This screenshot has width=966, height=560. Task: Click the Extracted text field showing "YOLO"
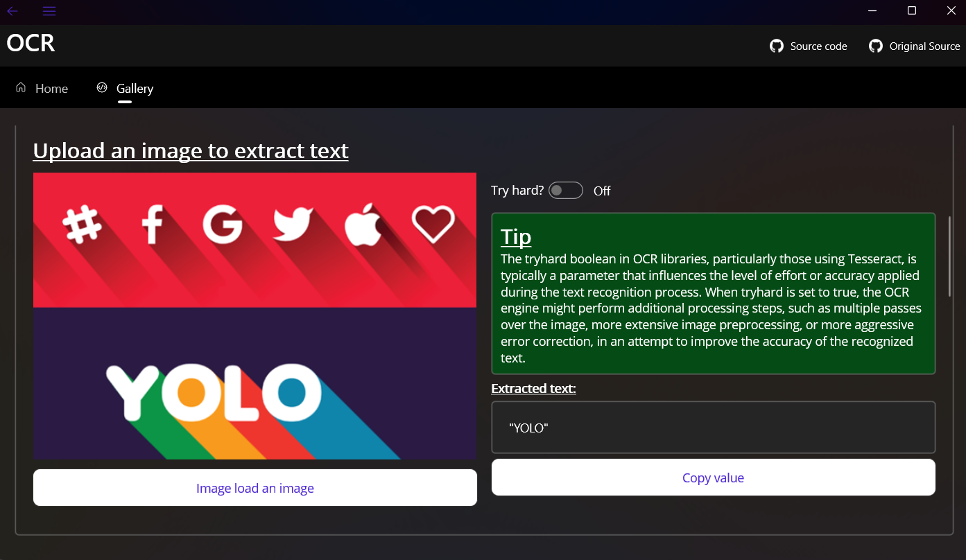713,428
